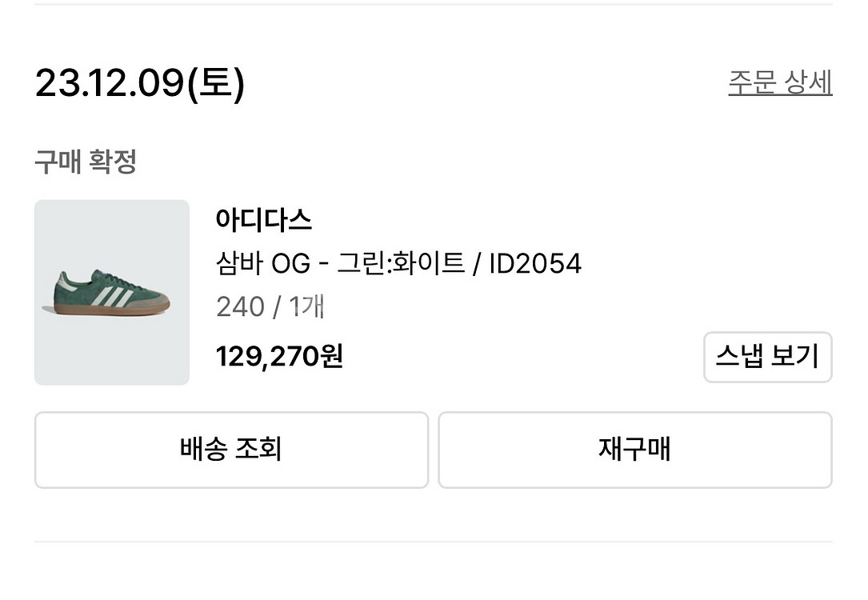This screenshot has height=600, width=868.
Task: Click the 그린:화이트 color name text
Action: 400,263
